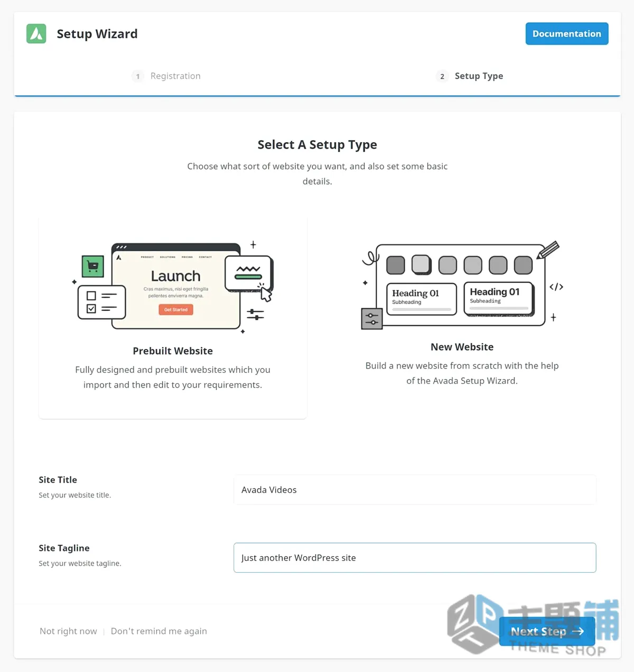The width and height of the screenshot is (634, 672).
Task: Click the Site Tagline label
Action: coord(64,548)
